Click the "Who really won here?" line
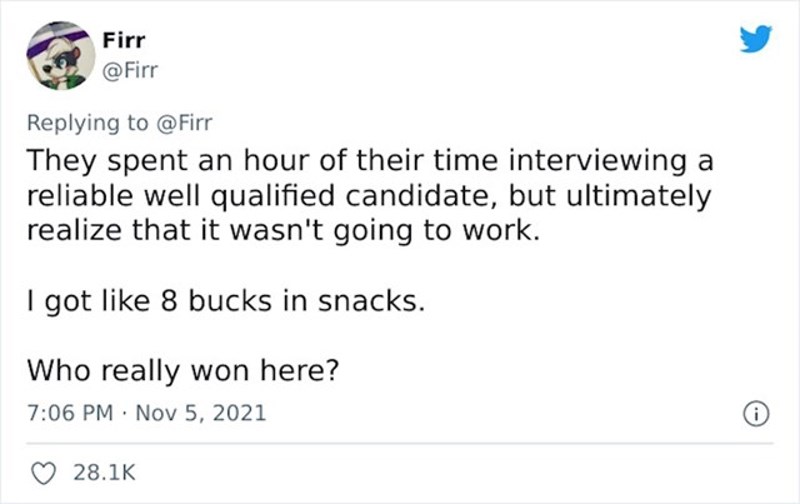Screen dimensions: 800x504 183,371
